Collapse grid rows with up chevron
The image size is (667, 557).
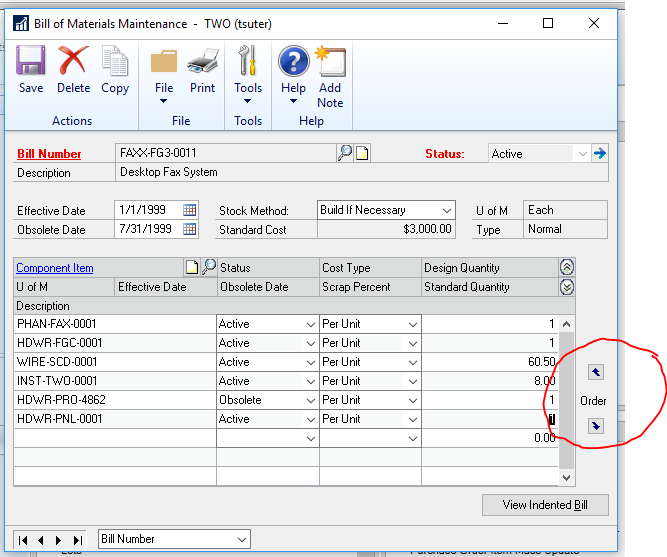pyautogui.click(x=567, y=267)
